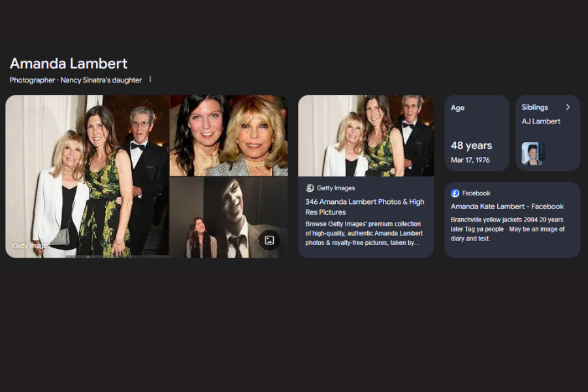Click the 'Facebook' source label

tap(476, 193)
